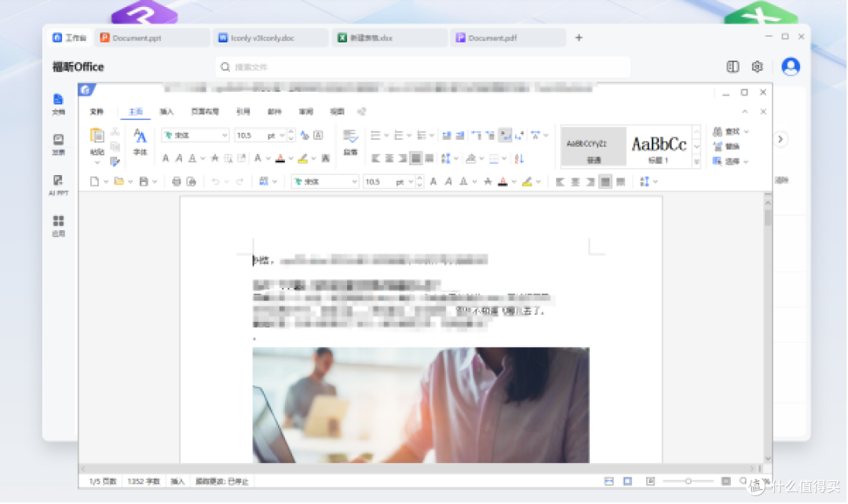Click the Print icon in quick toolbar
The width and height of the screenshot is (848, 504).
pyautogui.click(x=177, y=181)
